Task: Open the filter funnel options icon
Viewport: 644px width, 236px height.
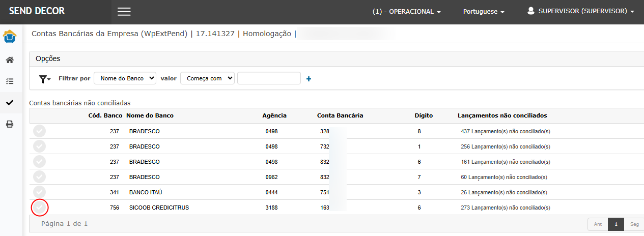Action: click(45, 79)
